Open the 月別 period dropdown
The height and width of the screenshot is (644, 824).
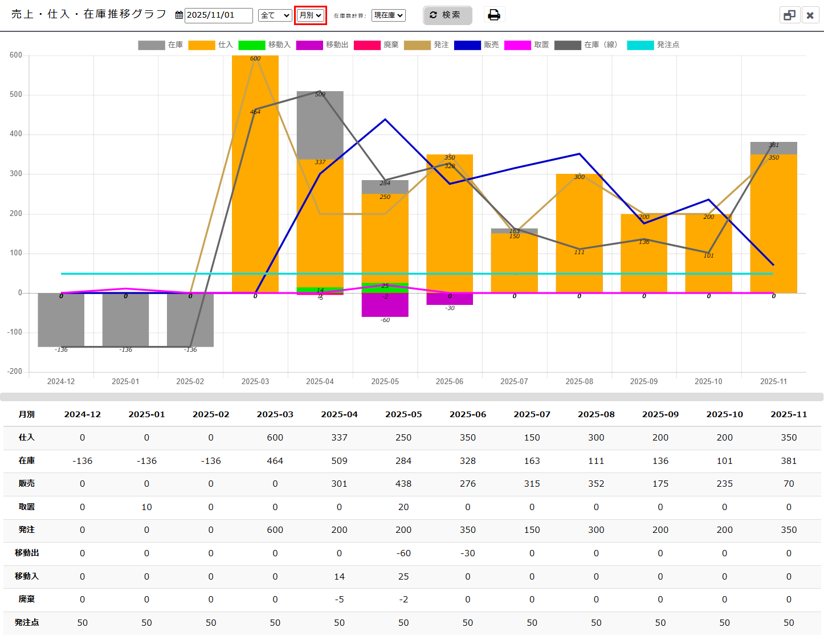click(311, 15)
